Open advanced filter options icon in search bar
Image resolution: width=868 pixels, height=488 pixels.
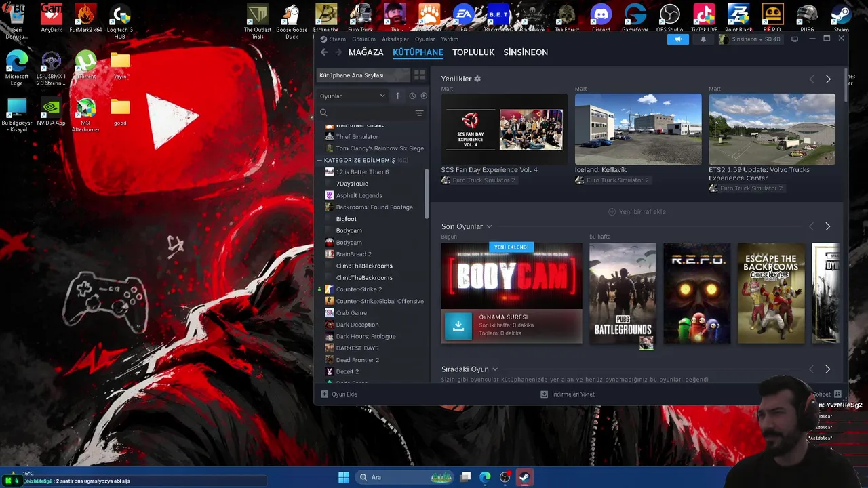coord(419,113)
